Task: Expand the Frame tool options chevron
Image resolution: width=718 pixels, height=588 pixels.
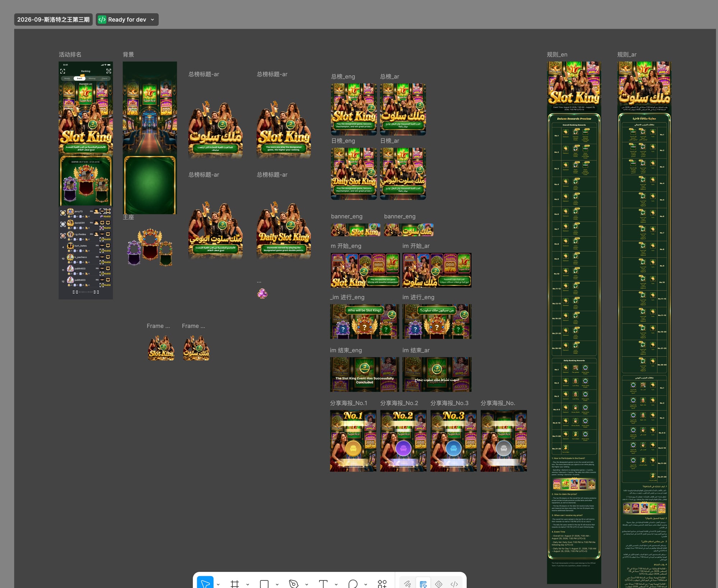Action: click(248, 584)
